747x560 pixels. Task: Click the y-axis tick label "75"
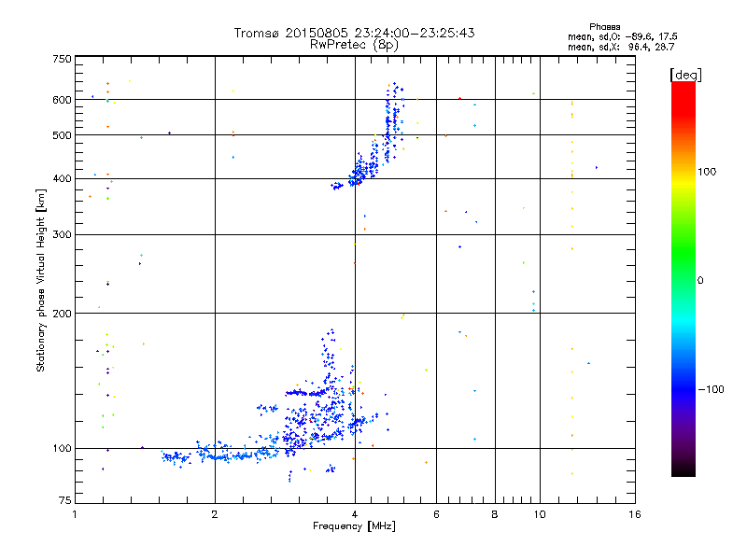point(64,500)
